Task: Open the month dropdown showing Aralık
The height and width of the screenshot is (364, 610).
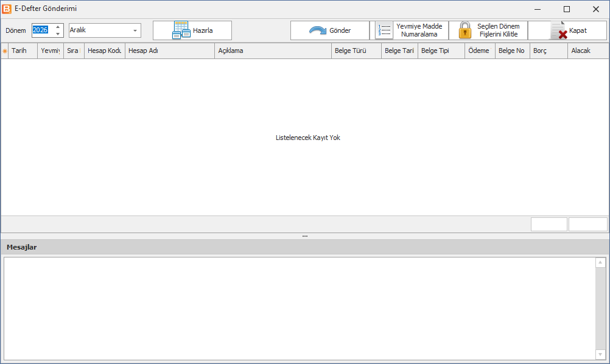Action: (x=135, y=30)
